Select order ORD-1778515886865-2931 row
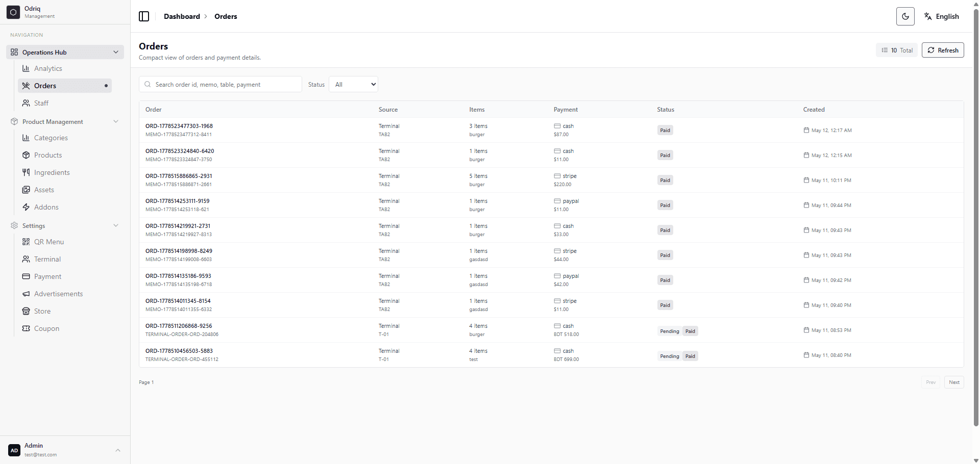 (x=551, y=180)
